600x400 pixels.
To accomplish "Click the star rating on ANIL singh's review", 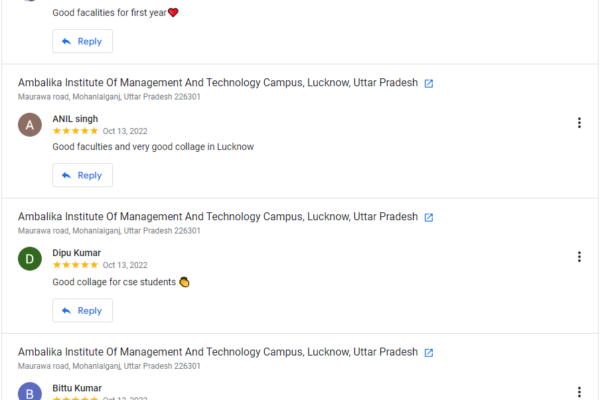I will (75, 131).
